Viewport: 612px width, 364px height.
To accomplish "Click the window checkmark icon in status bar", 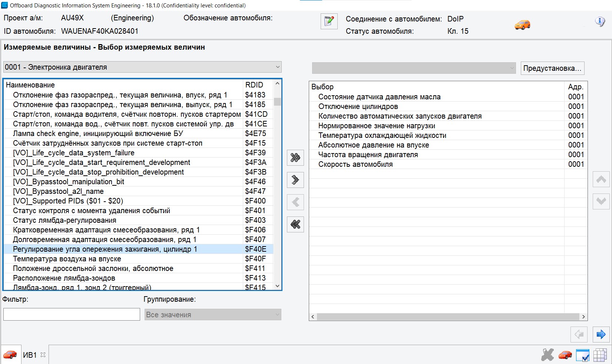I will pyautogui.click(x=582, y=355).
